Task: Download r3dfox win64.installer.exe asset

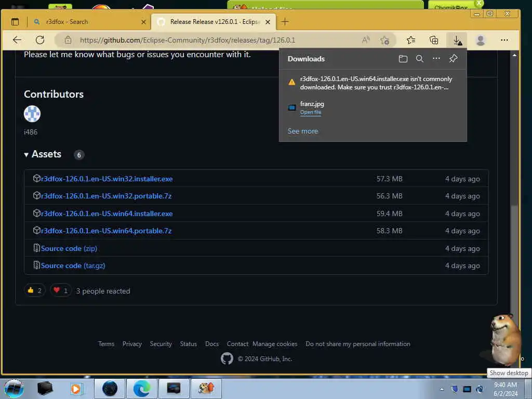Action: [x=107, y=214]
